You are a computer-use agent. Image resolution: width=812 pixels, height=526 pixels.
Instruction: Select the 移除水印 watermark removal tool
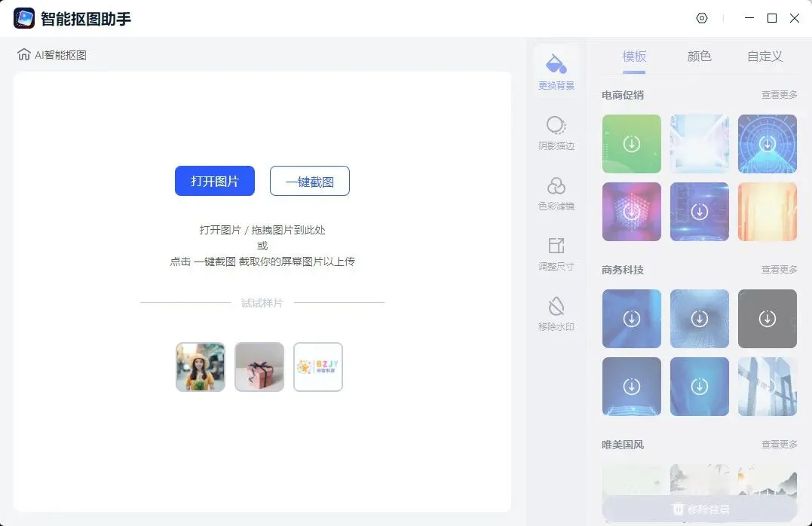pyautogui.click(x=556, y=313)
